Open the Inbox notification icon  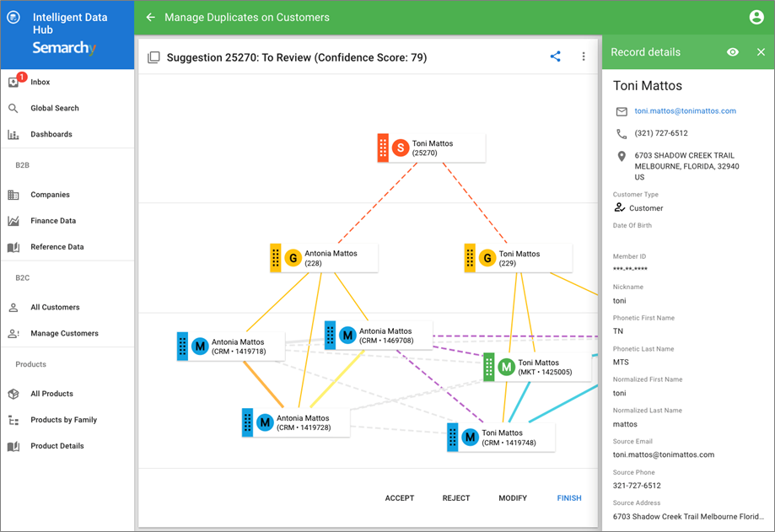13,82
